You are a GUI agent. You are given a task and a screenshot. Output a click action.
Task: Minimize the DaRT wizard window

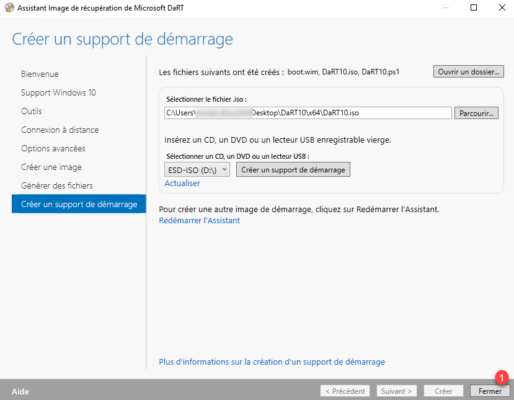pos(445,7)
